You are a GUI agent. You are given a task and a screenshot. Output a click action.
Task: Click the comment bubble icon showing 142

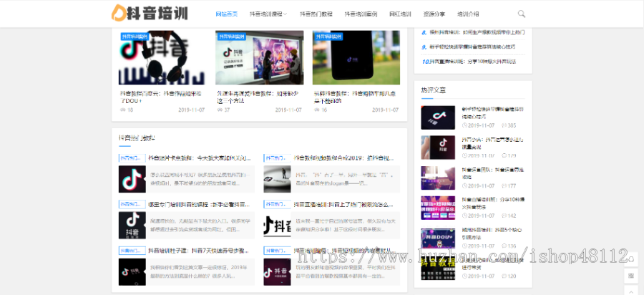504,216
